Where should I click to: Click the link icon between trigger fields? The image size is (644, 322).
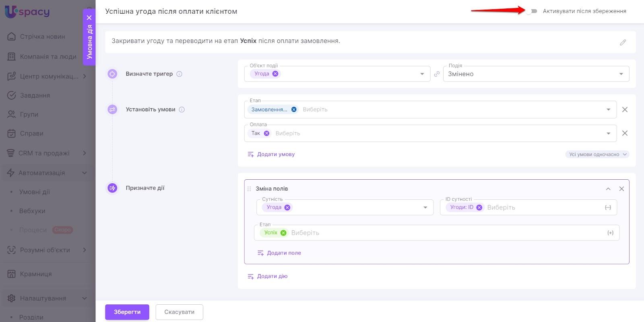click(x=437, y=74)
